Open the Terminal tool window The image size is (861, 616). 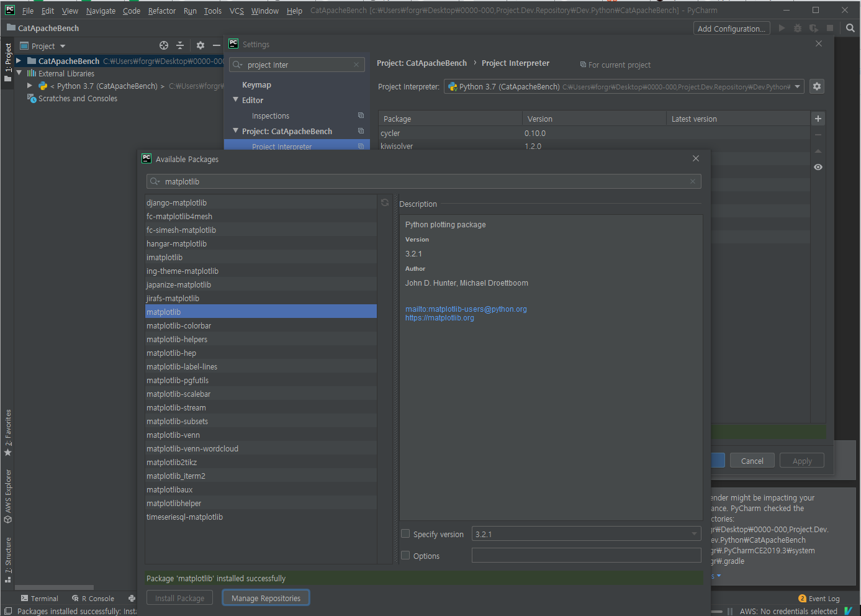(x=39, y=599)
